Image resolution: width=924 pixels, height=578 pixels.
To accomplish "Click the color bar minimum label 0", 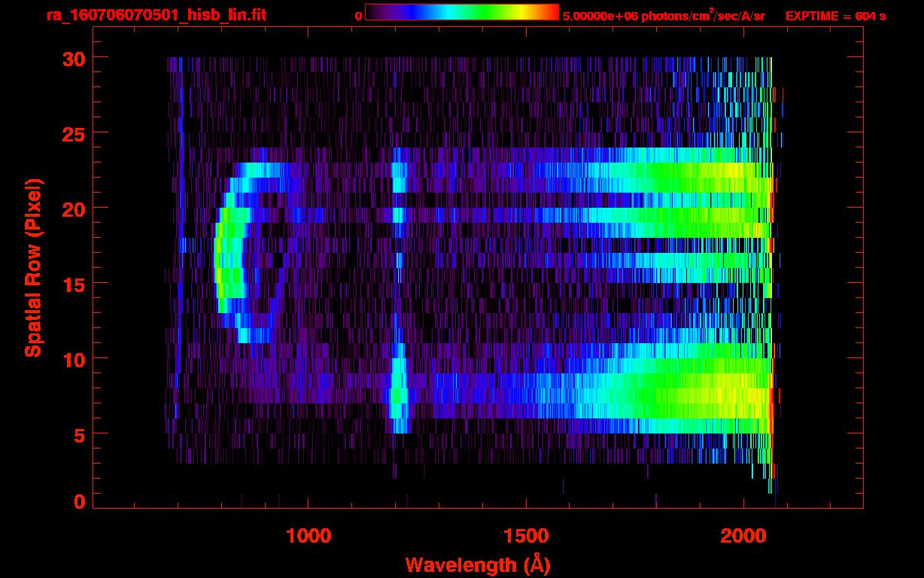I will (x=358, y=16).
